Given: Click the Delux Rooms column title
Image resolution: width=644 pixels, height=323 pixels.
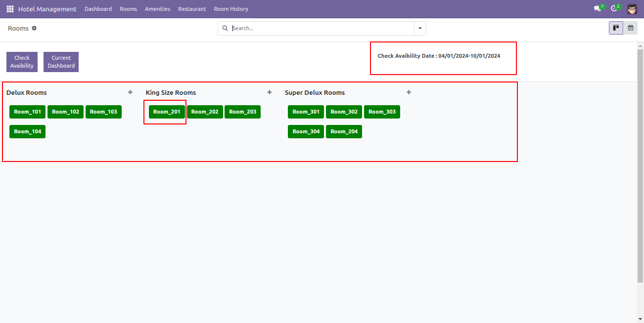Looking at the screenshot, I should pos(27,92).
